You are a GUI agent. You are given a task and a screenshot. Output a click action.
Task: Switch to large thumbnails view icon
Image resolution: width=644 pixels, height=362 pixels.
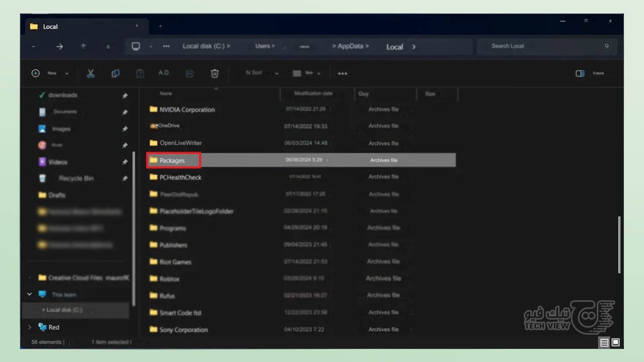coord(615,343)
